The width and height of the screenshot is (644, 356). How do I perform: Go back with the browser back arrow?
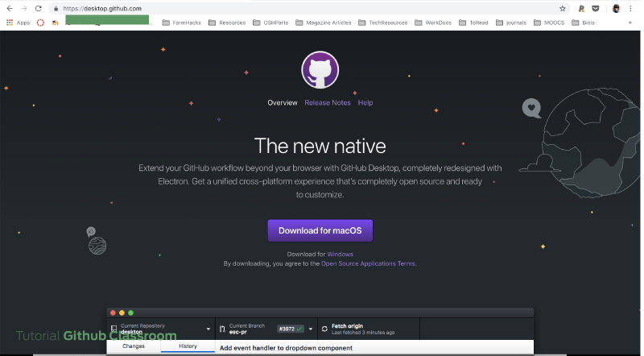pos(10,8)
